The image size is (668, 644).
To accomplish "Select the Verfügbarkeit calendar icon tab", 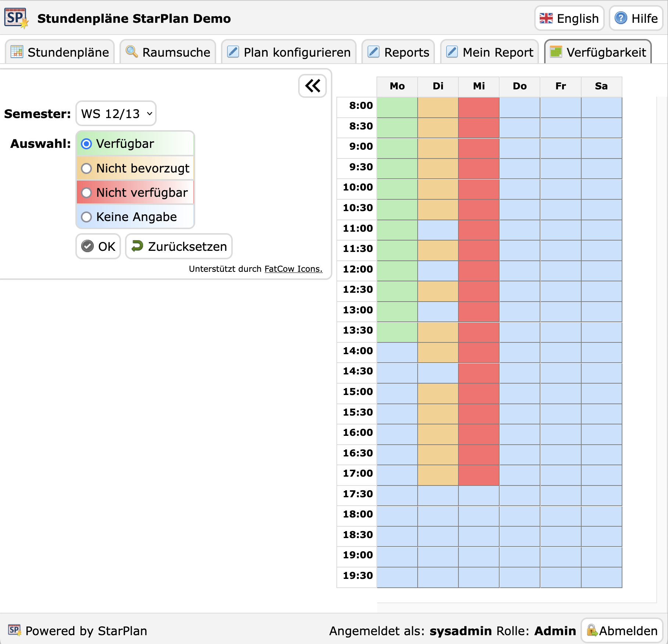I will (556, 52).
